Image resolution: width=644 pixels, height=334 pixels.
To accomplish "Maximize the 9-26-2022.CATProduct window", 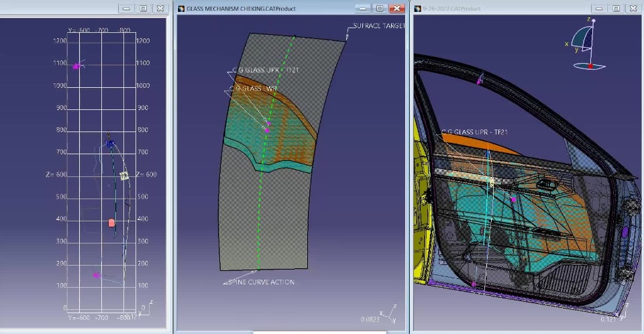I will coord(616,8).
